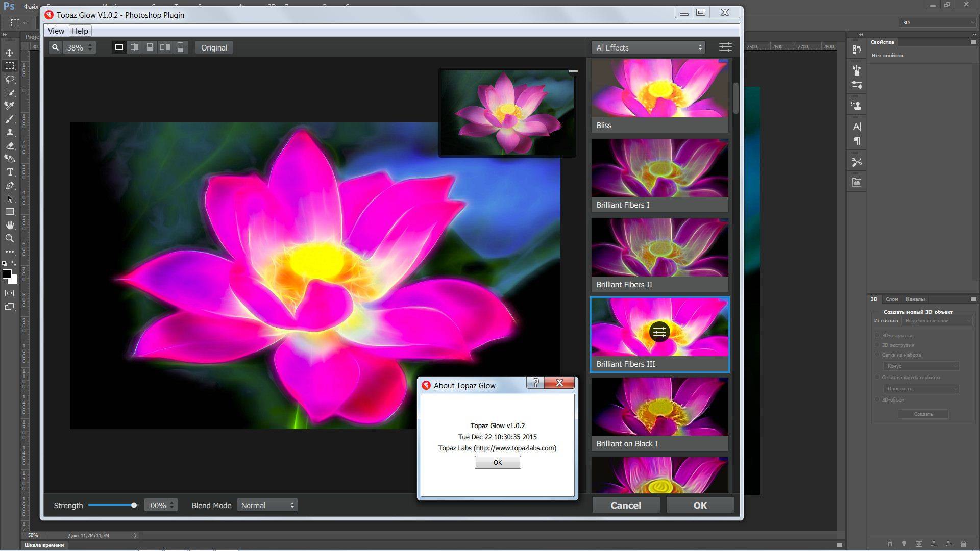This screenshot has width=980, height=551.
Task: Open the Источник dropdown
Action: 937,321
